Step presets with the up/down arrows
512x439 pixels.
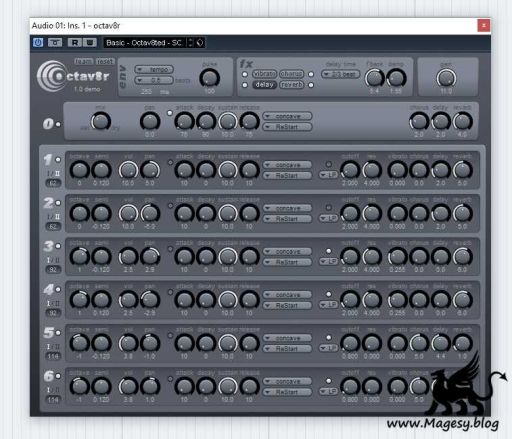click(x=190, y=43)
